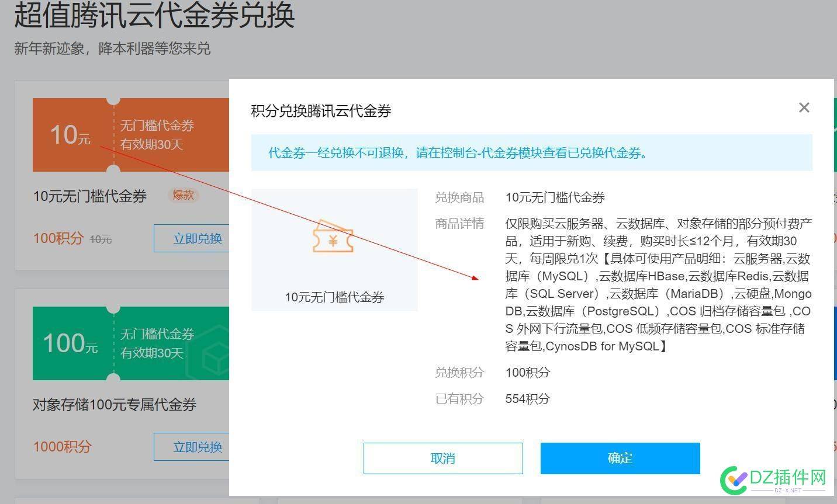Click the 10元无门槛代金券 title in background page
This screenshot has width=837, height=504.
(x=90, y=196)
